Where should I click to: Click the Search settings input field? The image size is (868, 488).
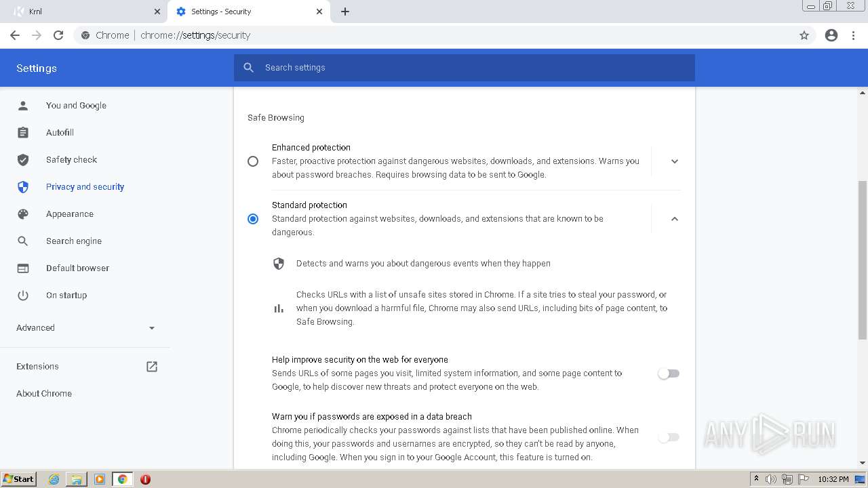tap(465, 68)
